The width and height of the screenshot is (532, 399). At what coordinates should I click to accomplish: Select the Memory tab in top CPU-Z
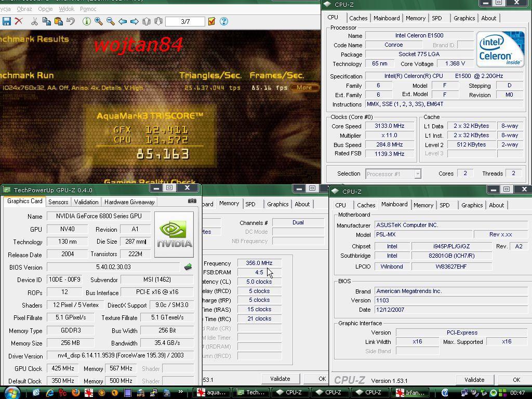click(x=415, y=18)
